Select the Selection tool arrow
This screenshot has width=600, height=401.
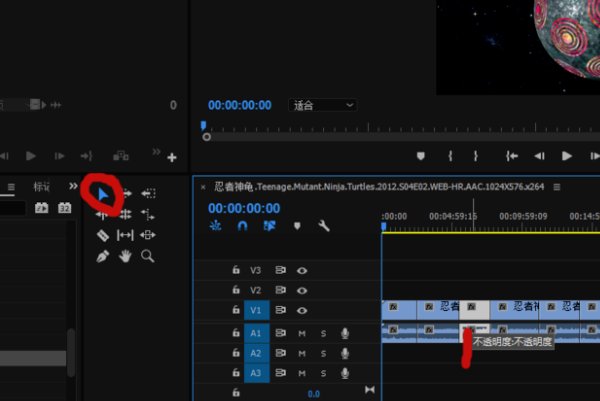102,192
